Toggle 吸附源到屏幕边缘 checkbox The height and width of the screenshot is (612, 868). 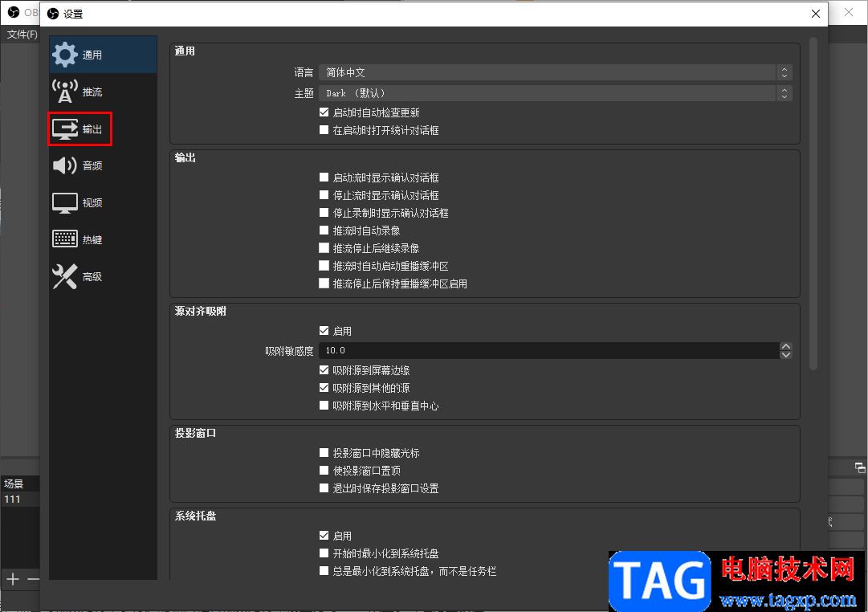324,370
